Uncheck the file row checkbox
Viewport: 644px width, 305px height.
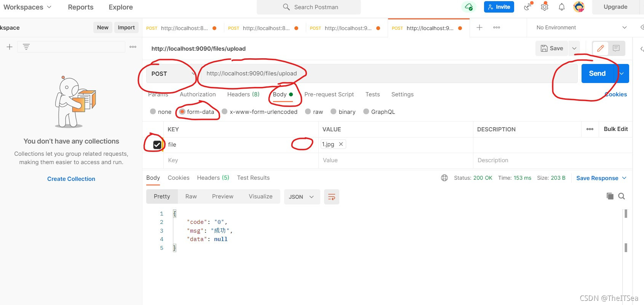(x=157, y=145)
